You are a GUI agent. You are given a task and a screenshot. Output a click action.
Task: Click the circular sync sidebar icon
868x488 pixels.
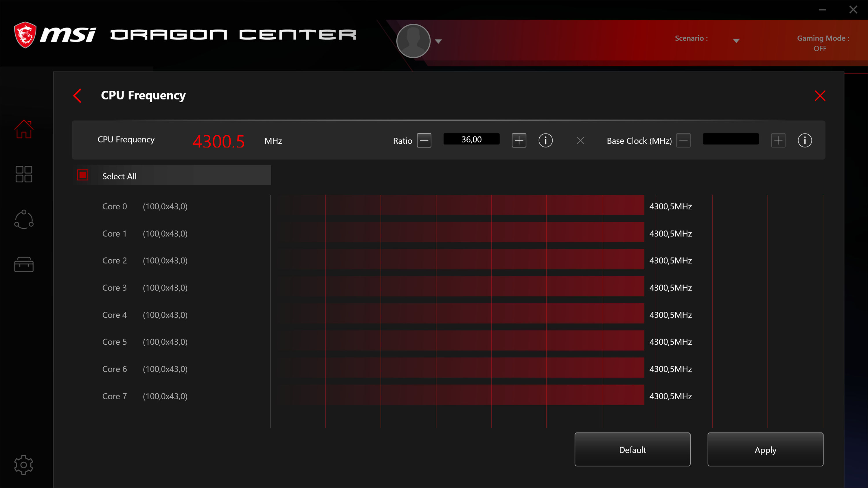click(24, 220)
